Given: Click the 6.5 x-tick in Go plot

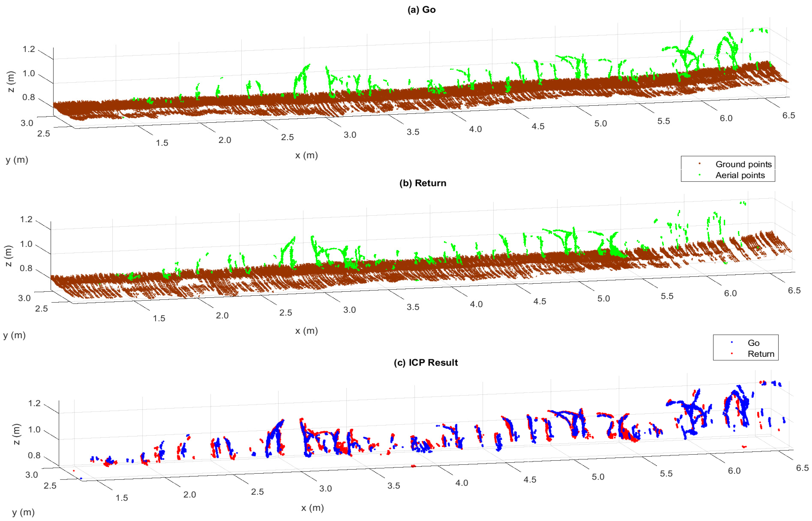Looking at the screenshot, I should (789, 115).
